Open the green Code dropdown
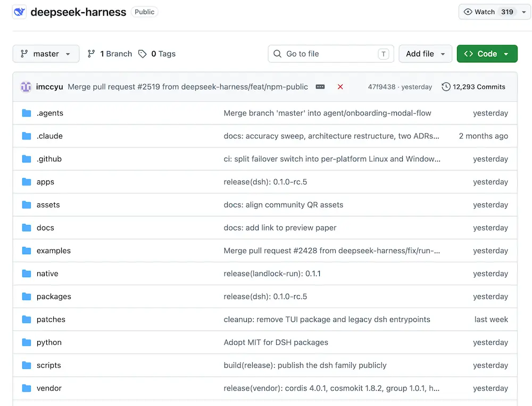Viewport: 532px width, 406px height. tap(487, 54)
